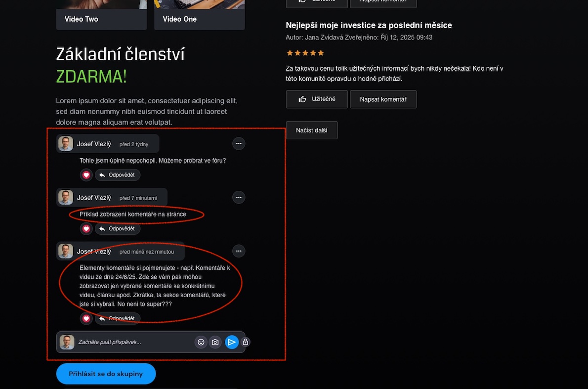
Task: Load more reviews with Načíst další
Action: [x=312, y=130]
